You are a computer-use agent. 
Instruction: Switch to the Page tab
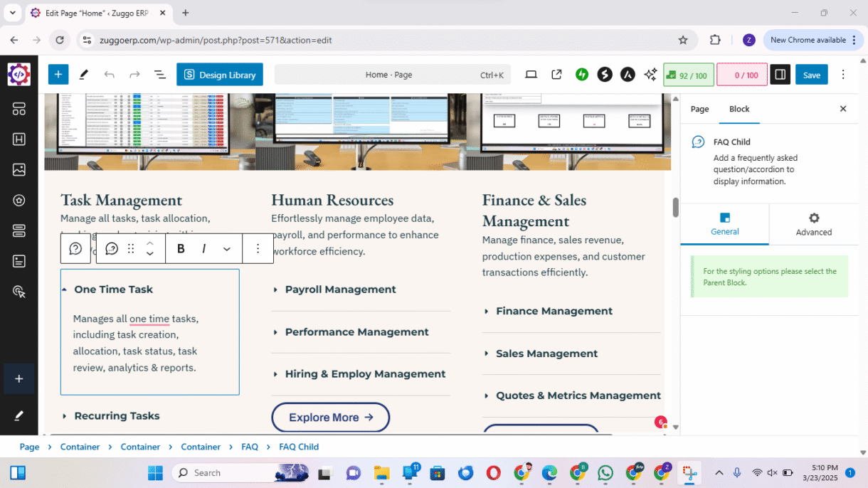coord(699,109)
